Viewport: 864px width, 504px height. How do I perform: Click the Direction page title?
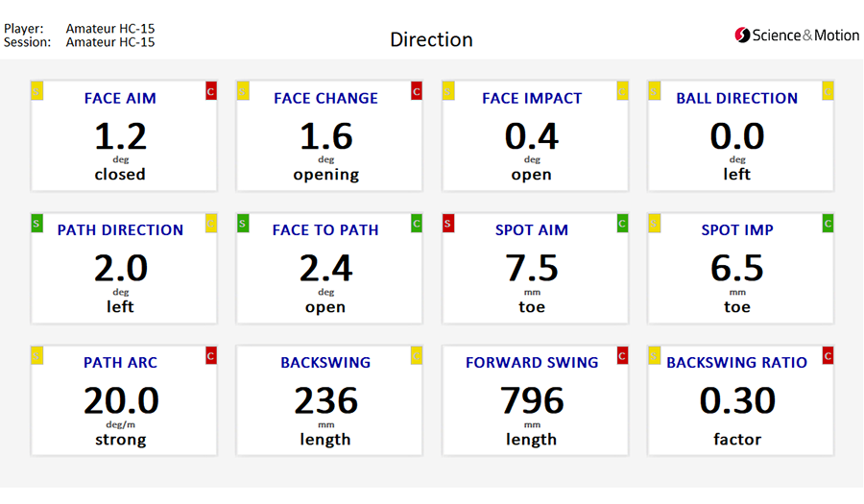point(431,39)
